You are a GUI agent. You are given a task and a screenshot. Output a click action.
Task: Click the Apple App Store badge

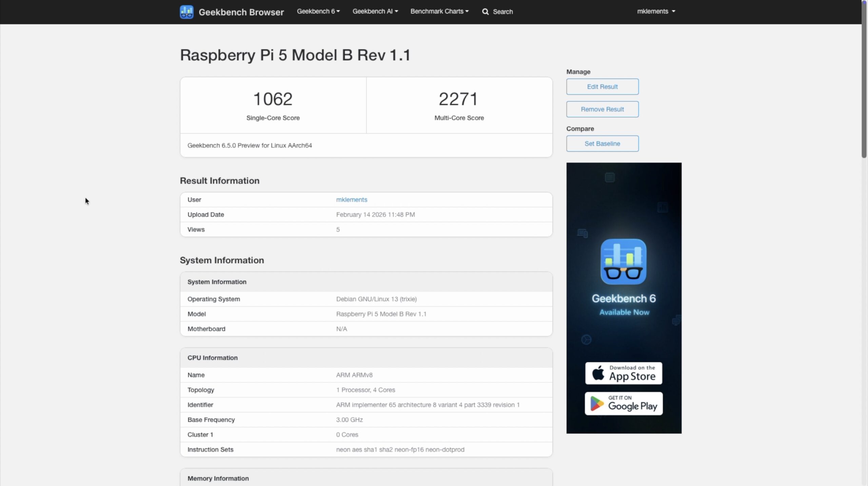click(623, 373)
